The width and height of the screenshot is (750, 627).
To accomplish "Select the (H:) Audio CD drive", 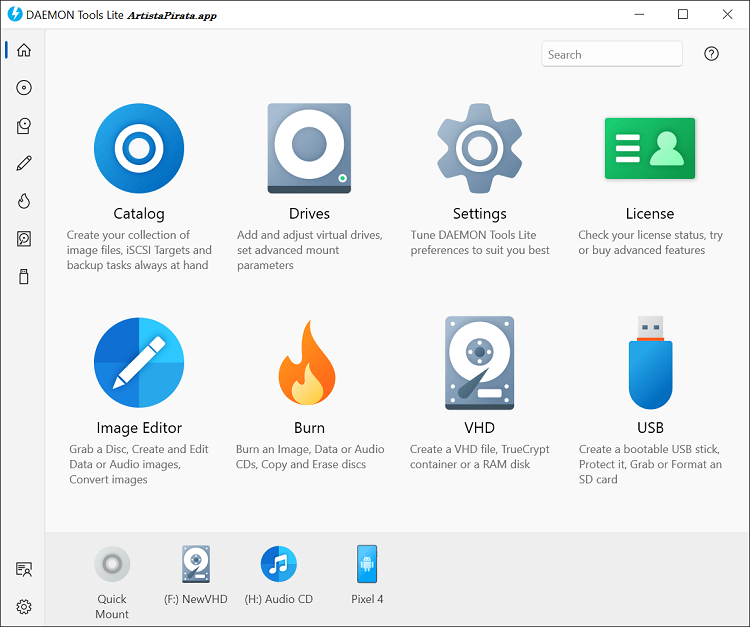I will (x=279, y=565).
